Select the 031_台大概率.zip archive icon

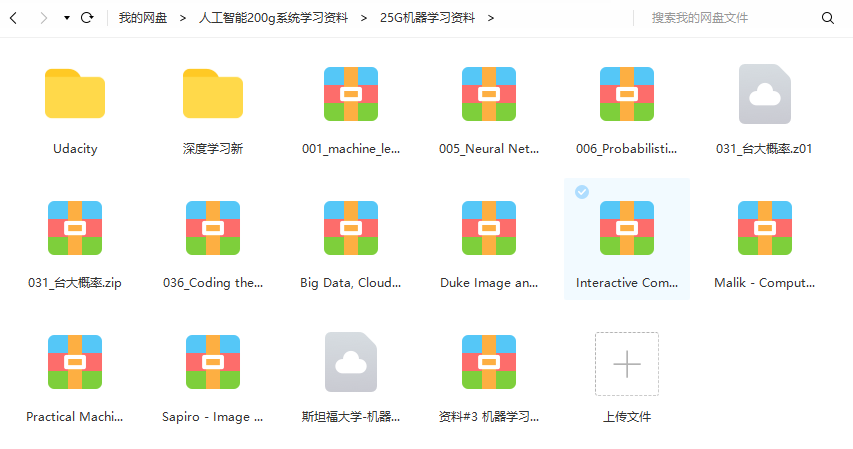pos(75,228)
